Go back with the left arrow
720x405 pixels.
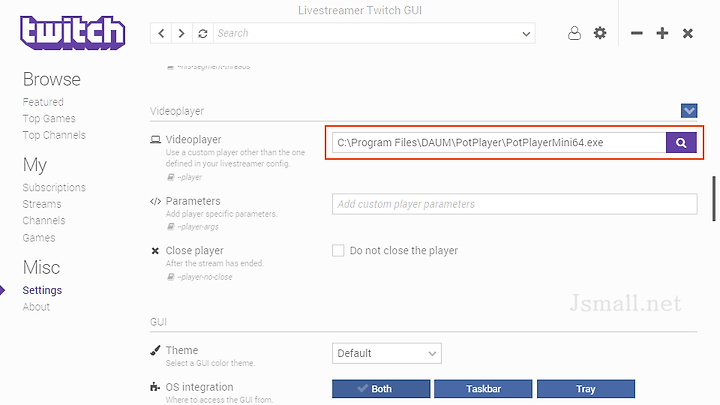161,33
